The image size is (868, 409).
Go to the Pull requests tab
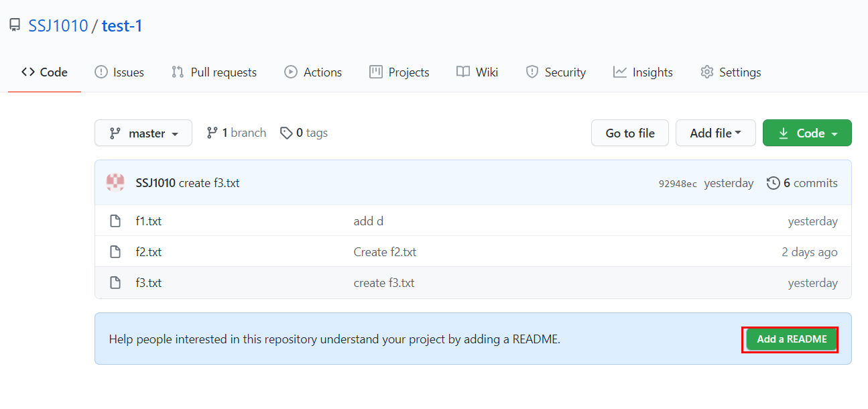(214, 72)
